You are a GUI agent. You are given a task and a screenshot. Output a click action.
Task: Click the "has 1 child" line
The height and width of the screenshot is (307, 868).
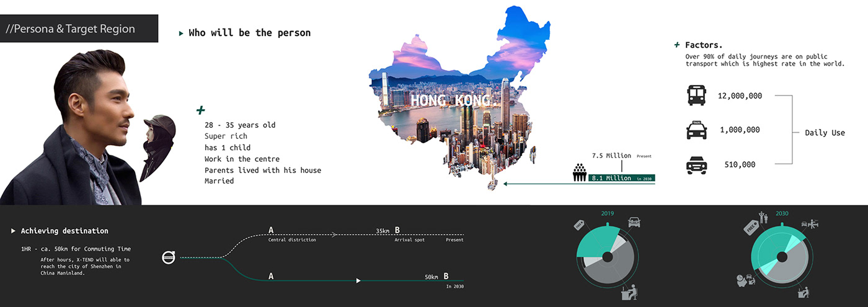228,147
